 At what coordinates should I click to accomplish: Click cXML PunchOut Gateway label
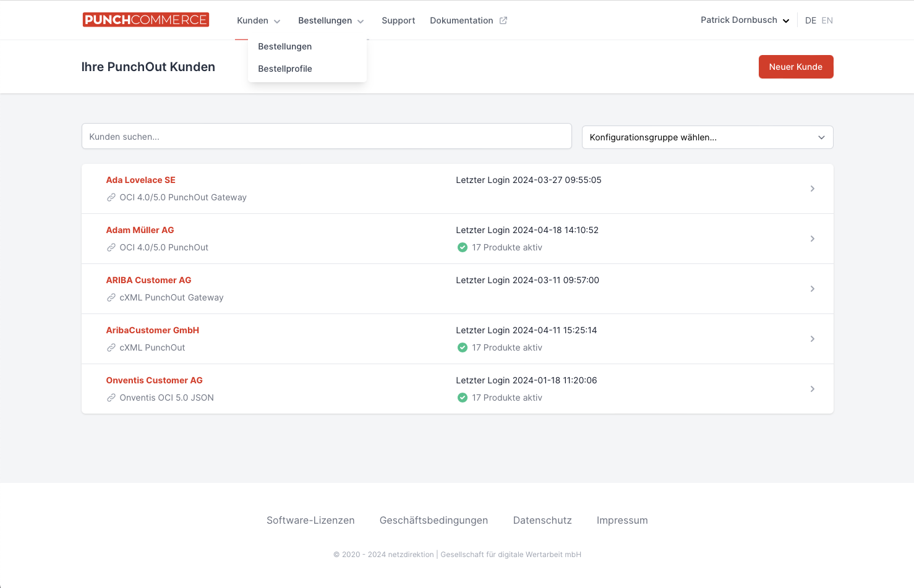172,297
